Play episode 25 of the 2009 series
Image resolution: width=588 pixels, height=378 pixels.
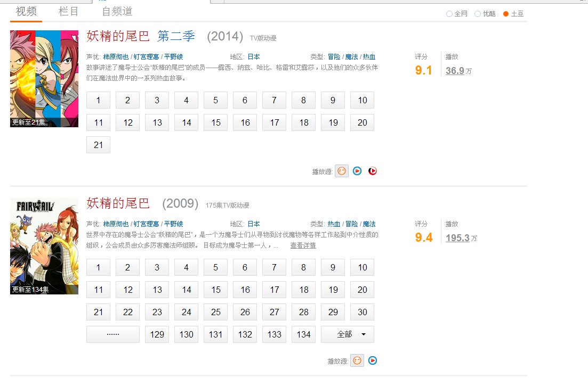(x=215, y=312)
